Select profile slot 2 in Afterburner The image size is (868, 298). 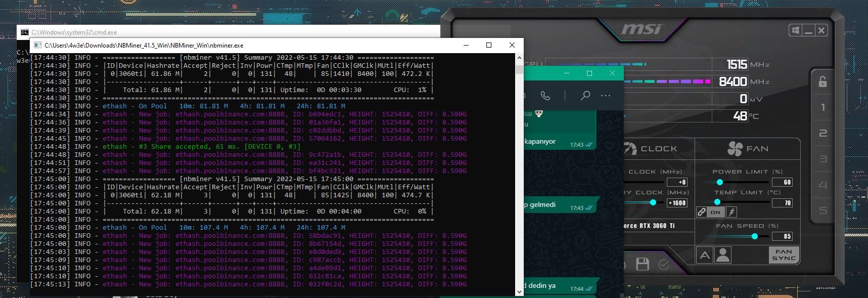[823, 133]
